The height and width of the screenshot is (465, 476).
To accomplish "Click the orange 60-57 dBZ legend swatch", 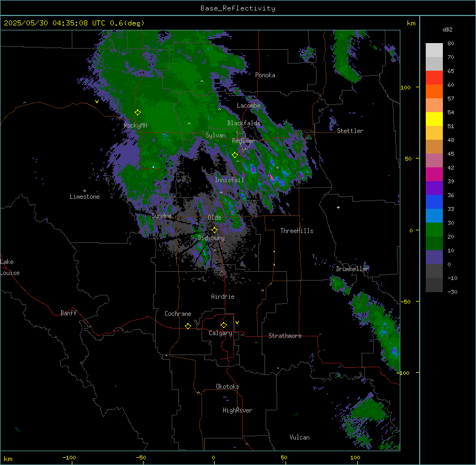I will click(x=434, y=91).
